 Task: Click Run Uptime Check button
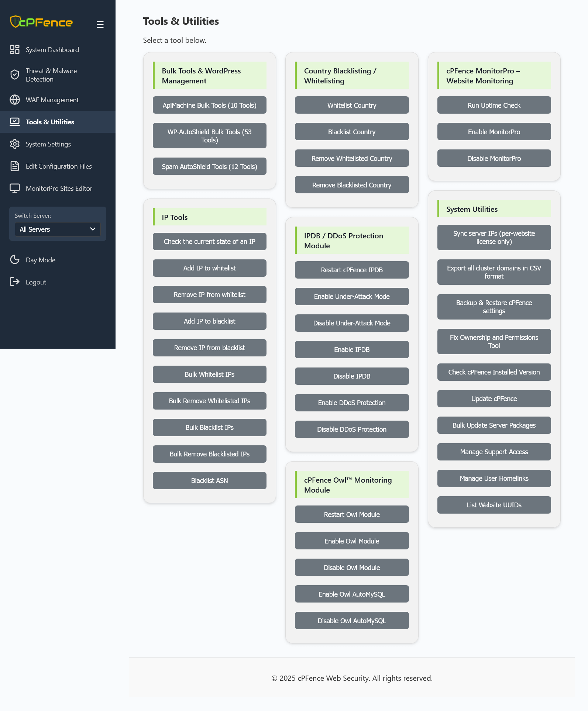(494, 105)
